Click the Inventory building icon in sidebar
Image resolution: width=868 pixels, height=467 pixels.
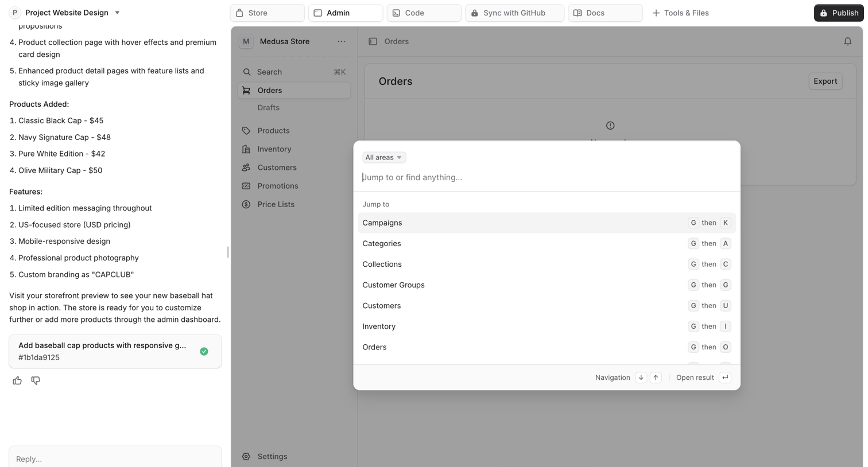246,149
